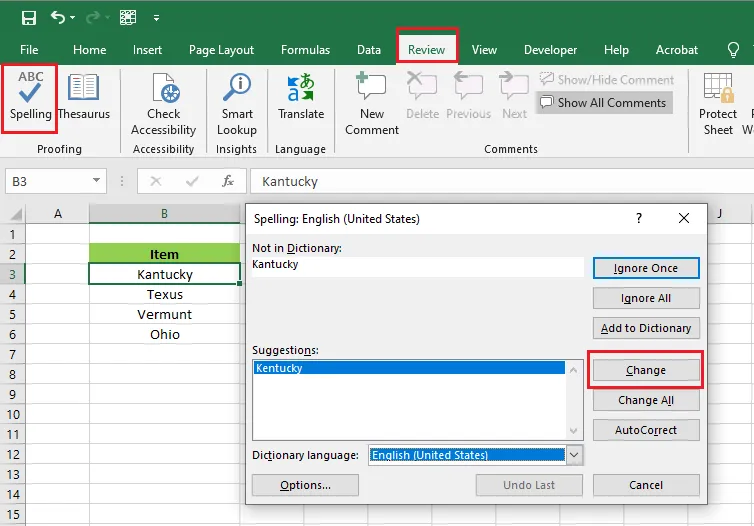754x526 pixels.
Task: Select column B header
Action: 164,214
